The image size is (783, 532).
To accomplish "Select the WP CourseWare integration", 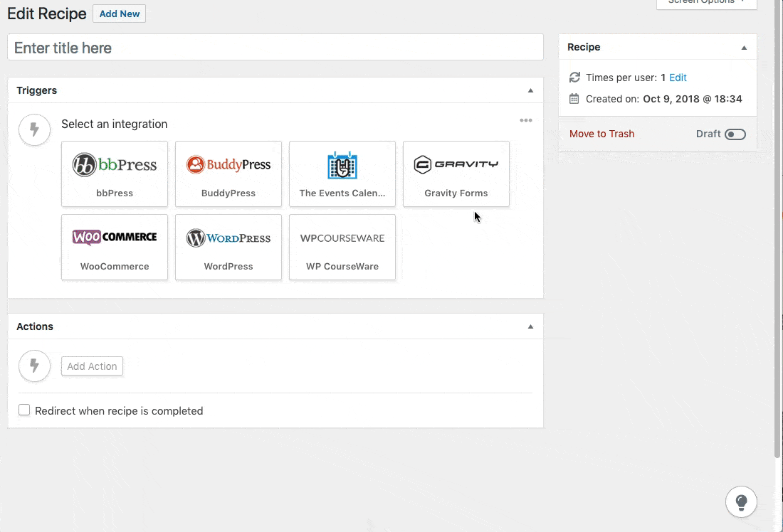I will [342, 247].
